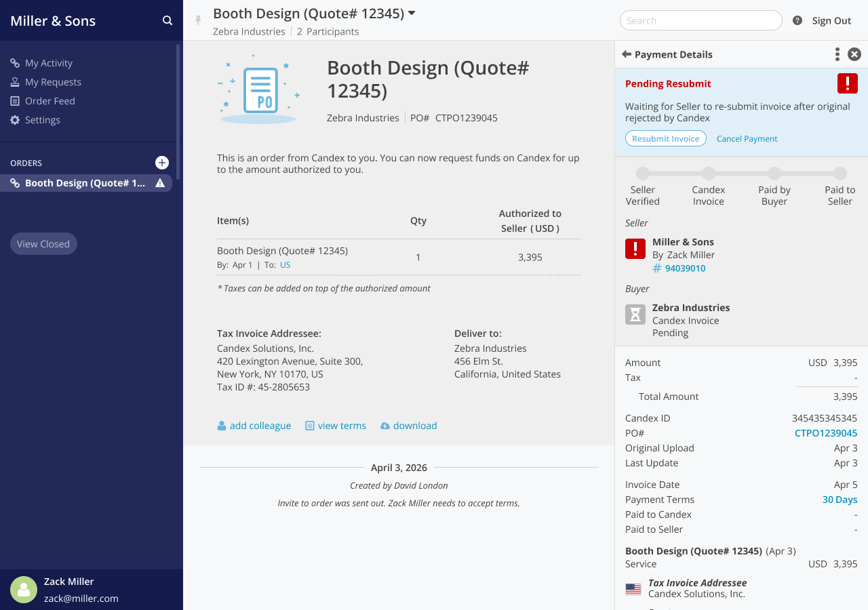Go to Order Feed
Screen dimensions: 868x610
point(50,101)
